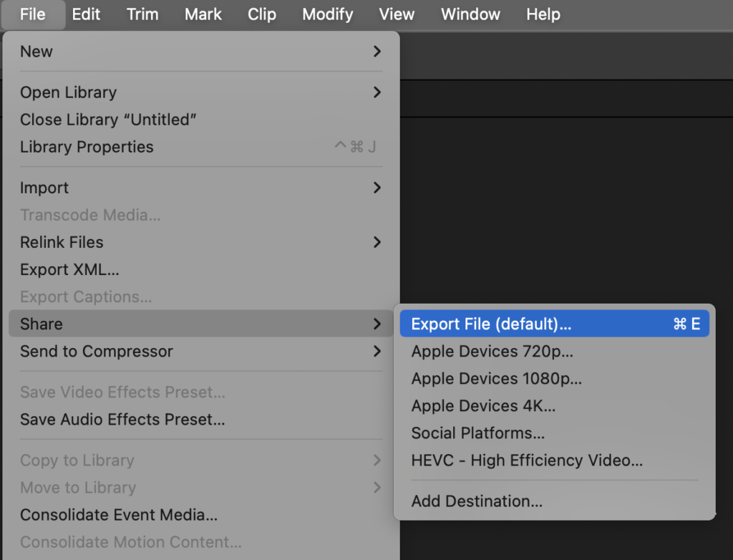Viewport: 733px width, 560px height.
Task: Open the Edit menu
Action: [x=86, y=14]
